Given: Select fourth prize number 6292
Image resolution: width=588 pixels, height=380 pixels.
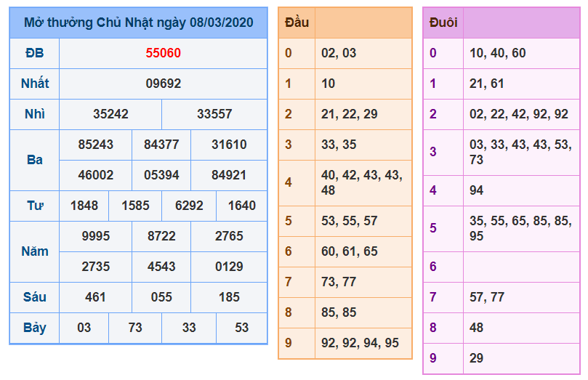Looking at the screenshot, I should click(189, 206).
